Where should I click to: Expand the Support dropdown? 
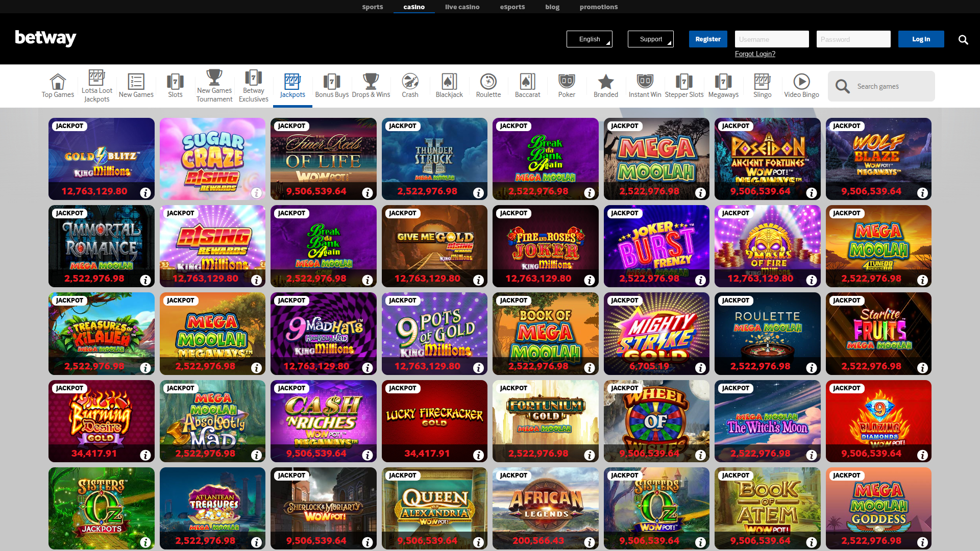pyautogui.click(x=650, y=39)
